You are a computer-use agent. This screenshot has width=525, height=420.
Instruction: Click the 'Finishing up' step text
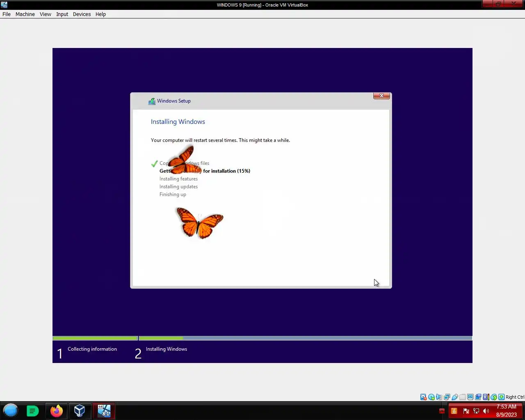tap(173, 194)
